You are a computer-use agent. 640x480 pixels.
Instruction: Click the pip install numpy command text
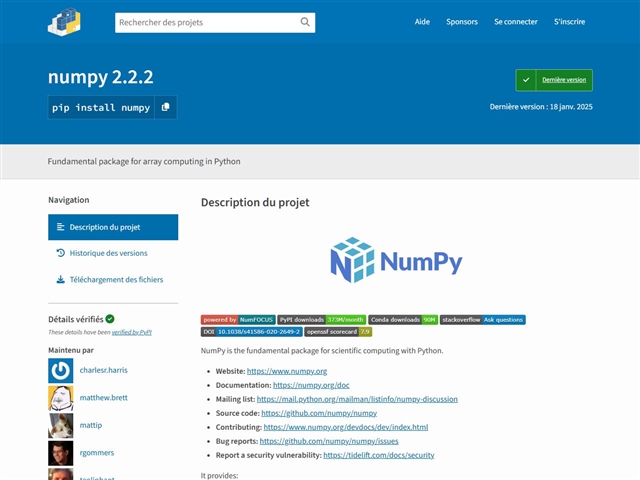pyautogui.click(x=101, y=107)
